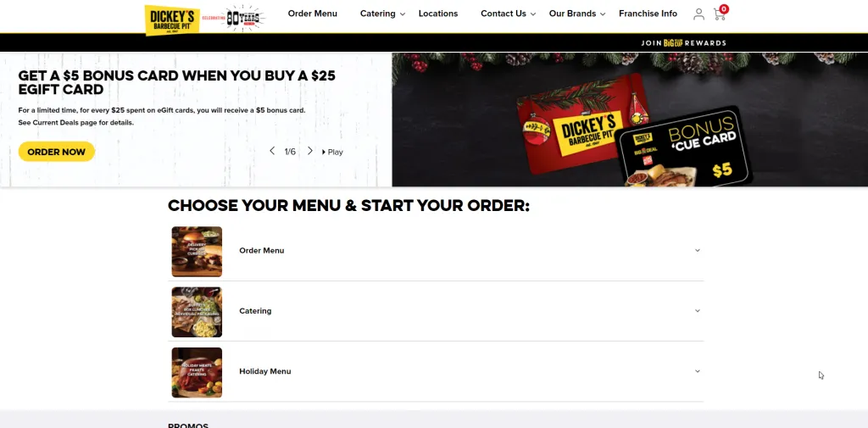Go to previous carousel slide
The height and width of the screenshot is (428, 868).
tap(272, 151)
